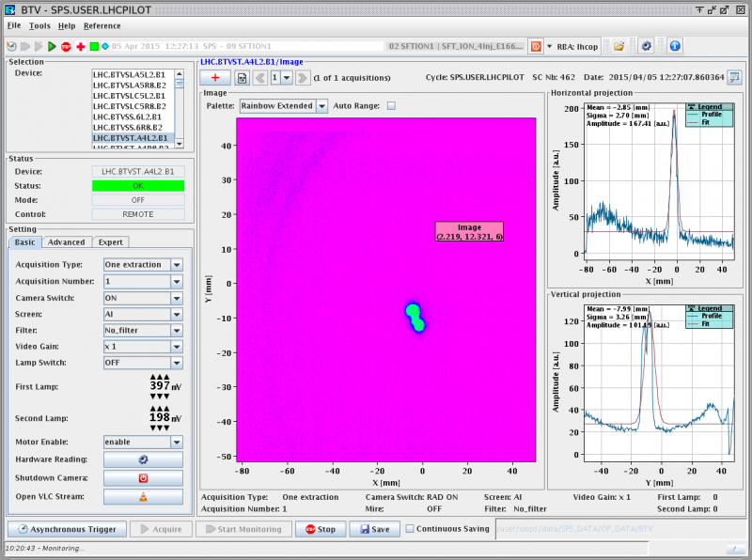Click the folder icon beside RBA lhcop

619,46
